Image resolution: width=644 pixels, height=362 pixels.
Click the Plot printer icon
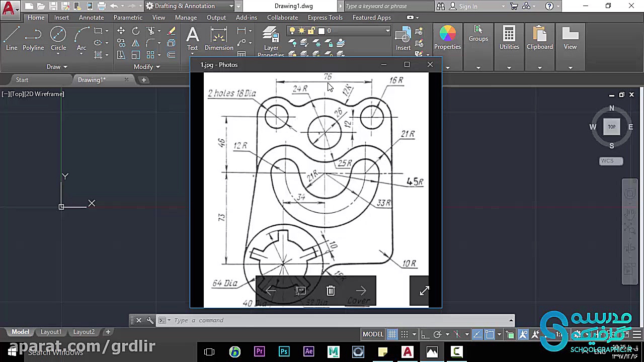tap(102, 6)
